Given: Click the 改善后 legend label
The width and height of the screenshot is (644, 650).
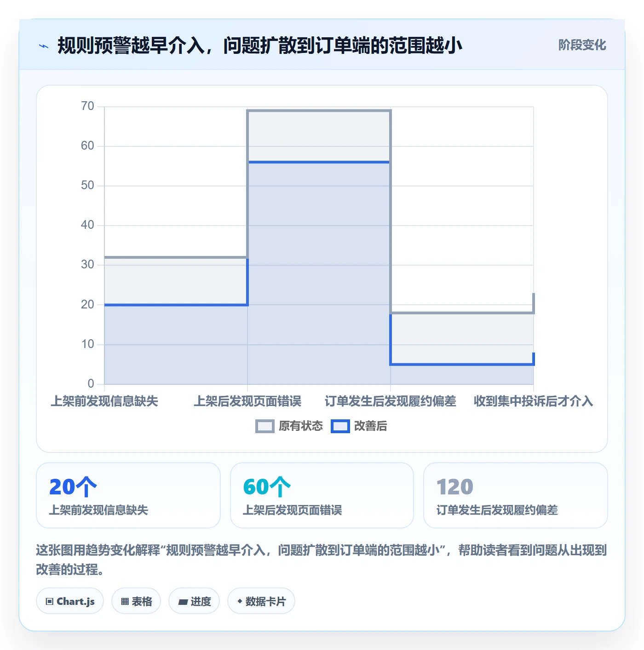Looking at the screenshot, I should (x=371, y=426).
